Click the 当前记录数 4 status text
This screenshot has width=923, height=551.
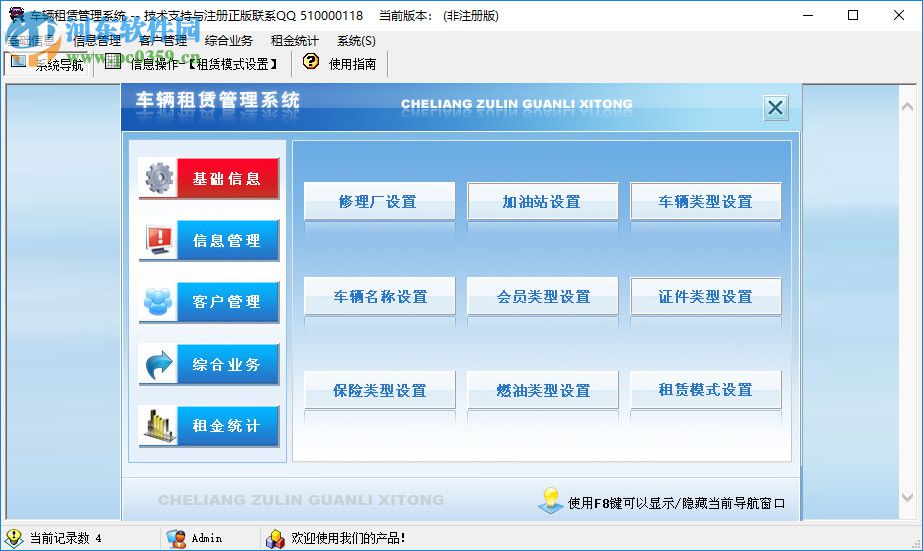click(x=65, y=538)
